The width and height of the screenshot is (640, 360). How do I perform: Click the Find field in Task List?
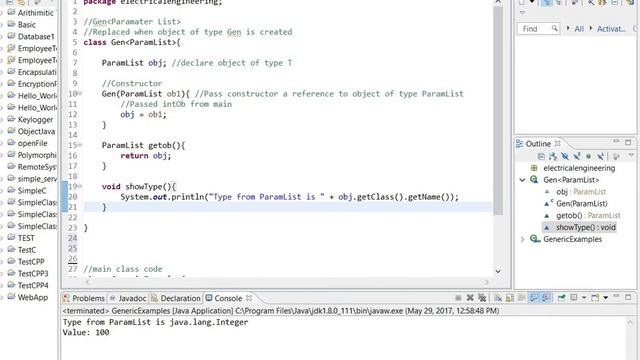click(x=538, y=29)
